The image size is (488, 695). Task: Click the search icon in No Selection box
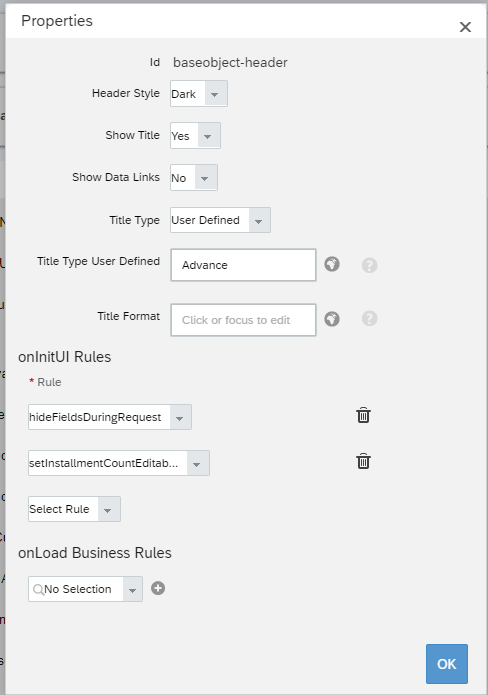(38, 590)
